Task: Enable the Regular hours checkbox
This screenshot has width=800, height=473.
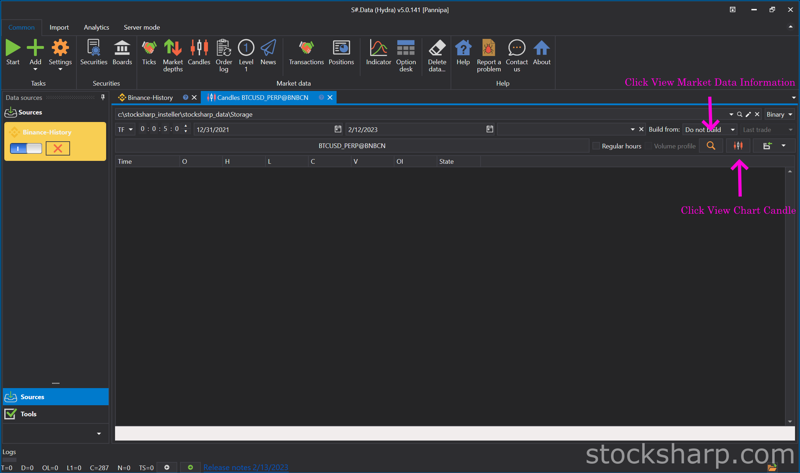Action: pos(596,146)
